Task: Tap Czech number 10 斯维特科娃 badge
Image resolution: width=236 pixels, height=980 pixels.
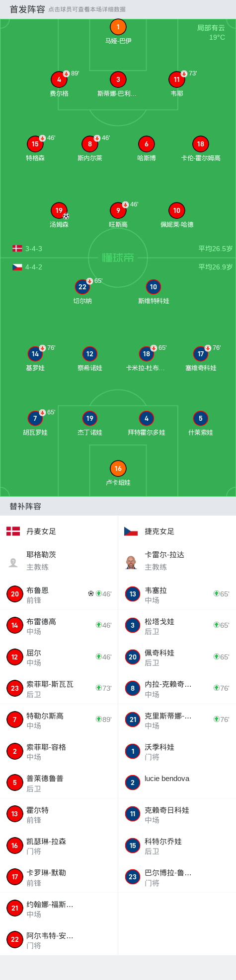Action: tap(154, 287)
